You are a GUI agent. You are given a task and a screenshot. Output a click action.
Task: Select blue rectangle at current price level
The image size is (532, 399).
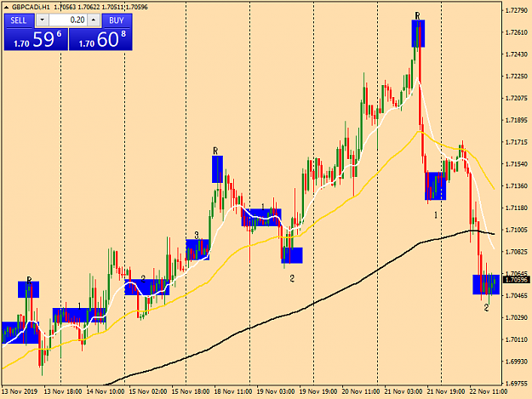(486, 284)
